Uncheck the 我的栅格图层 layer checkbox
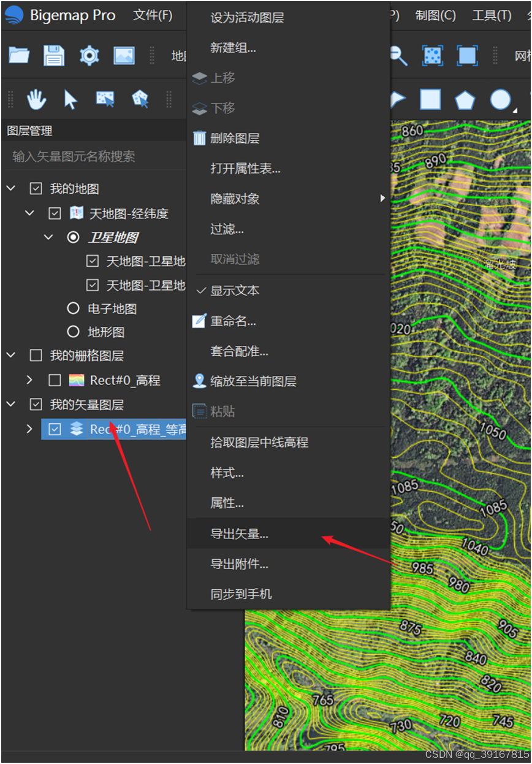532x764 pixels. 36,355
